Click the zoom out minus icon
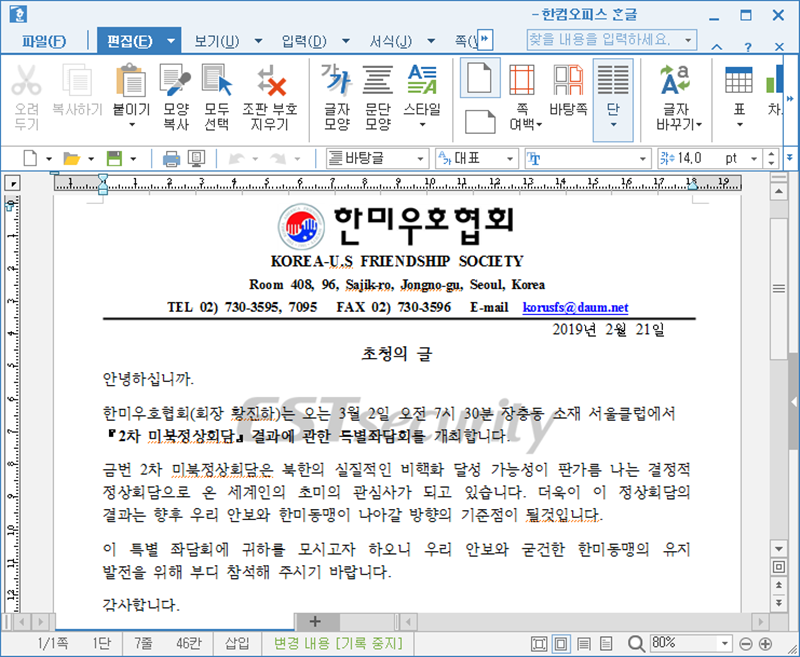Viewport: 800px width, 657px height. [745, 644]
